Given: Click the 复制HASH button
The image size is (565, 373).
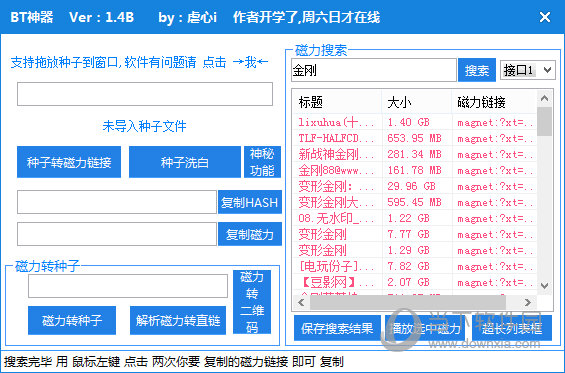Looking at the screenshot, I should pyautogui.click(x=250, y=202).
